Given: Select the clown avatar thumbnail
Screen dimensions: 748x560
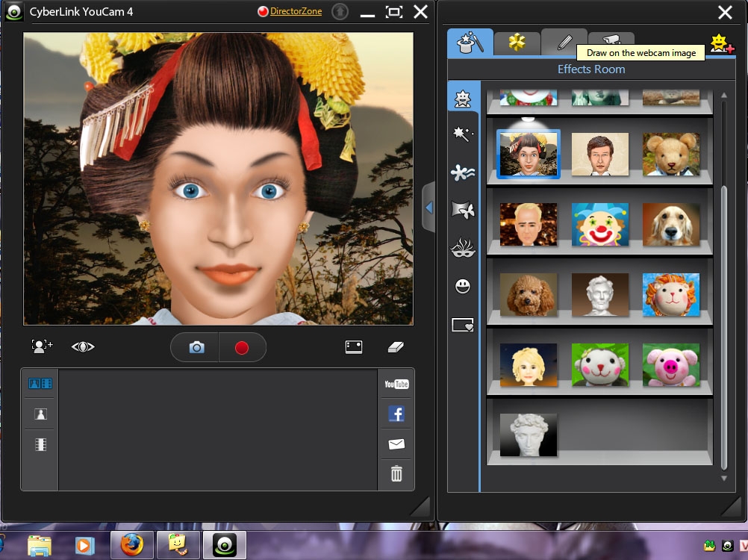Looking at the screenshot, I should (600, 225).
